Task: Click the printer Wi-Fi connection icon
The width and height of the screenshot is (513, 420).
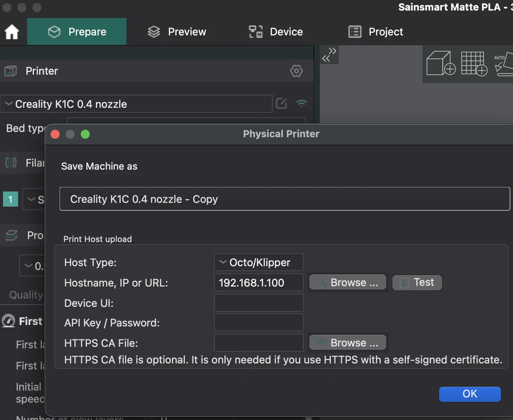Action: click(301, 103)
